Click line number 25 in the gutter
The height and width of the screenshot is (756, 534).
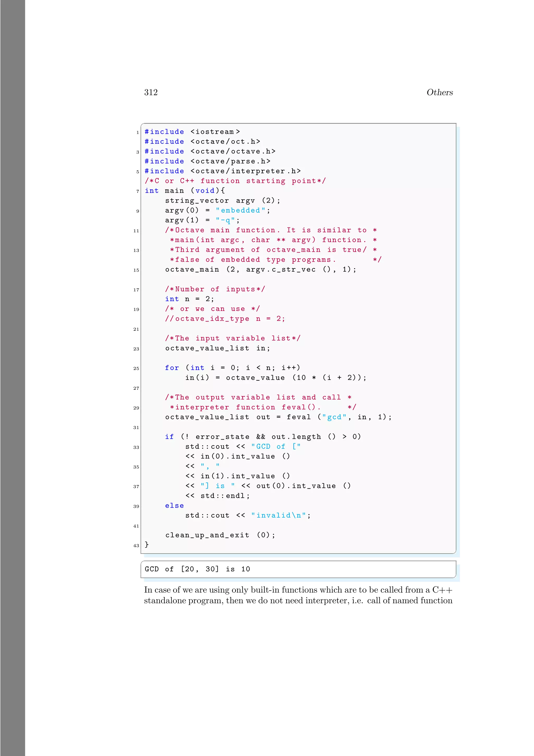[136, 368]
